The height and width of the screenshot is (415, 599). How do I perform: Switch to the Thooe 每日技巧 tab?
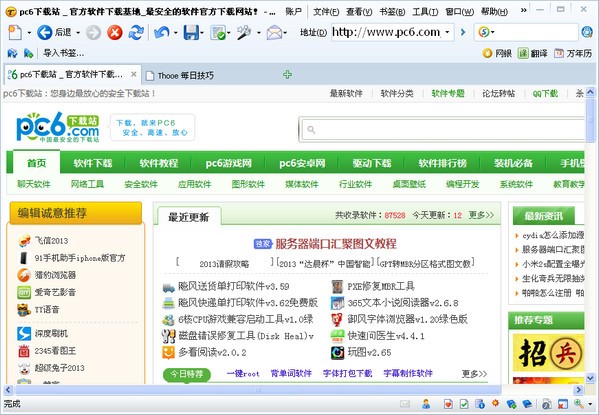point(185,75)
